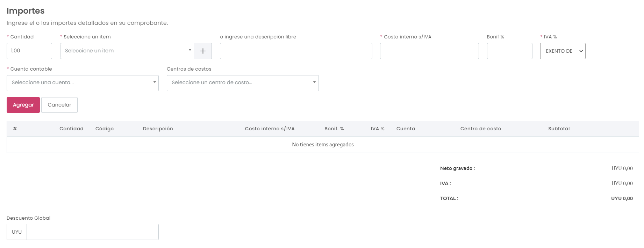Click the UYU currency prefix label
644x248 pixels.
17,232
